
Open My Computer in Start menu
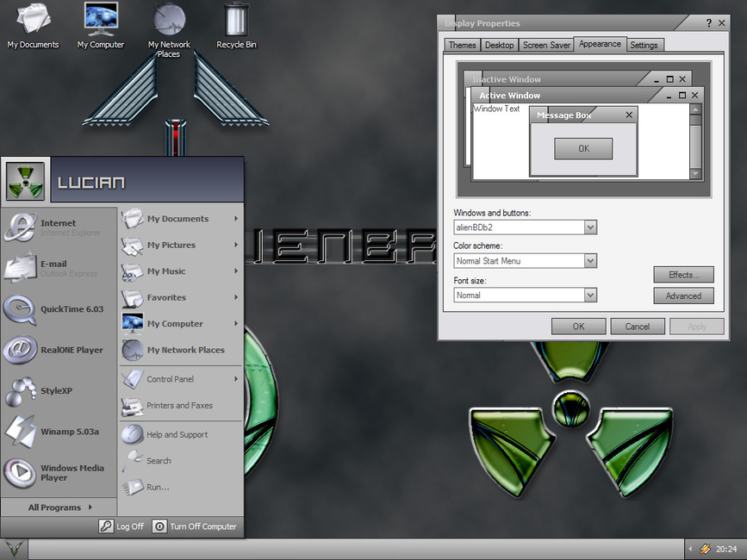[x=181, y=323]
